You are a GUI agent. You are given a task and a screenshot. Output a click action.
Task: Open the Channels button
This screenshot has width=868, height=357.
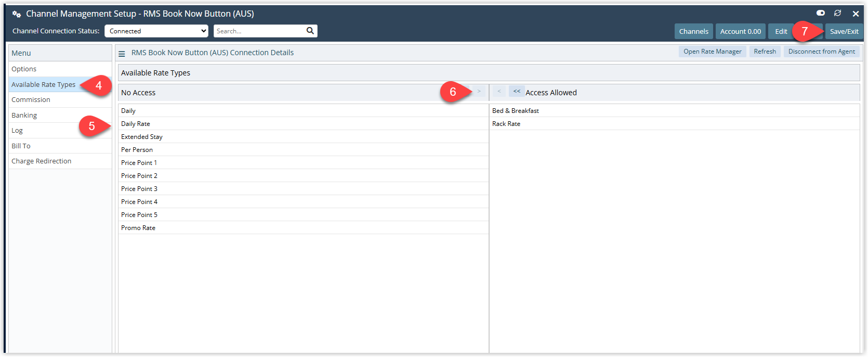pyautogui.click(x=693, y=31)
